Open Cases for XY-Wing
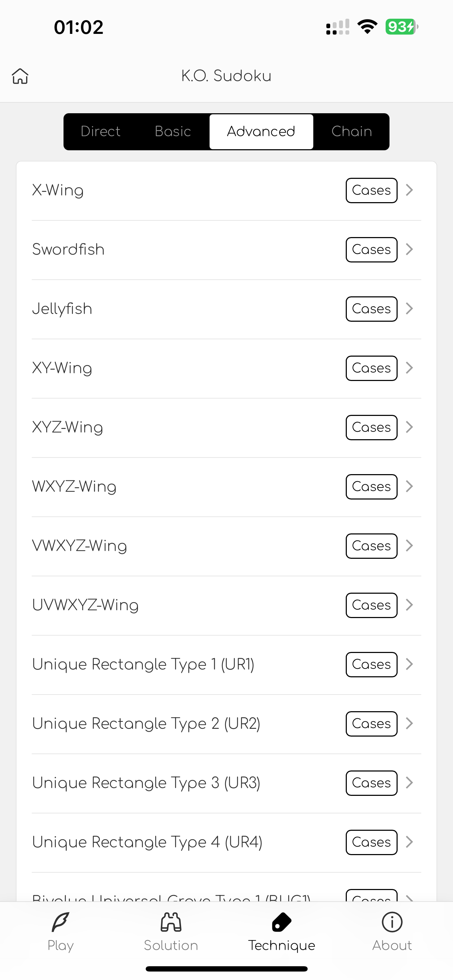 tap(372, 368)
